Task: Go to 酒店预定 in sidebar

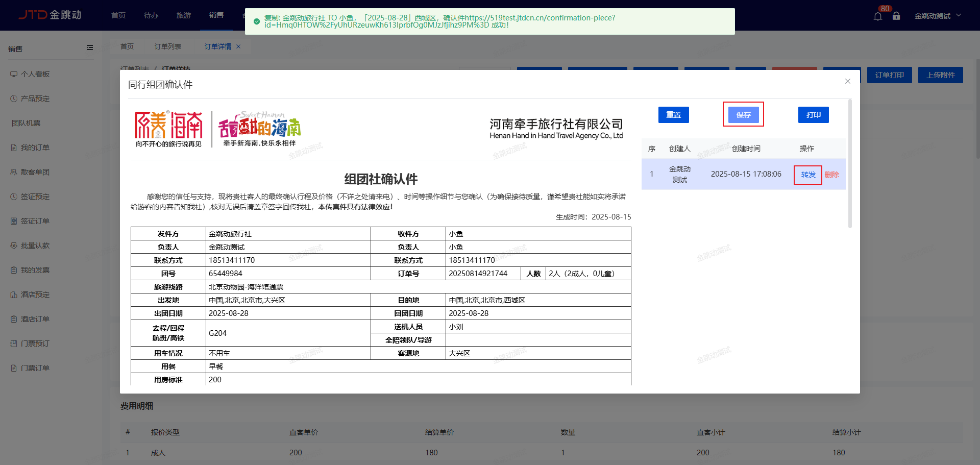Action: click(x=35, y=295)
